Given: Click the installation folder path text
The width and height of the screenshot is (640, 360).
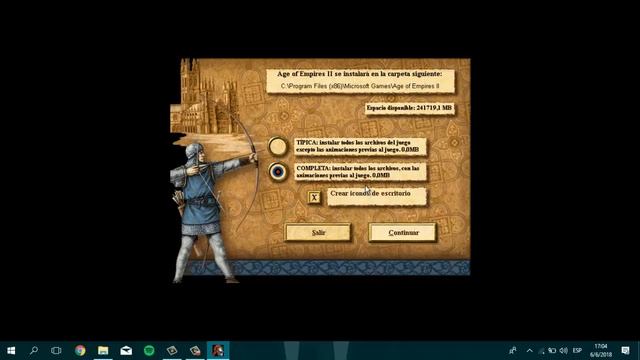Looking at the screenshot, I should pyautogui.click(x=360, y=86).
